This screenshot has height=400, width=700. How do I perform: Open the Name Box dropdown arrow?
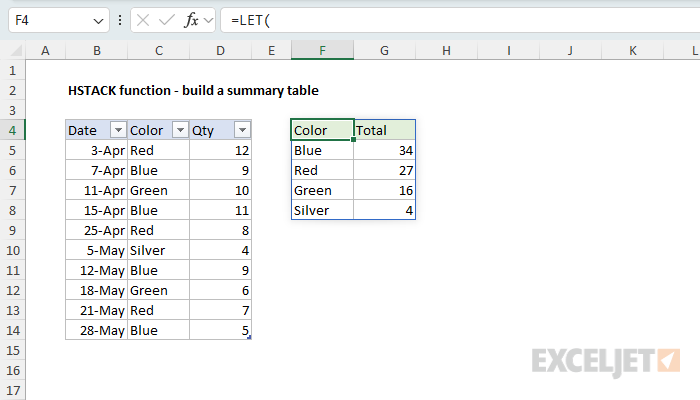pyautogui.click(x=98, y=21)
